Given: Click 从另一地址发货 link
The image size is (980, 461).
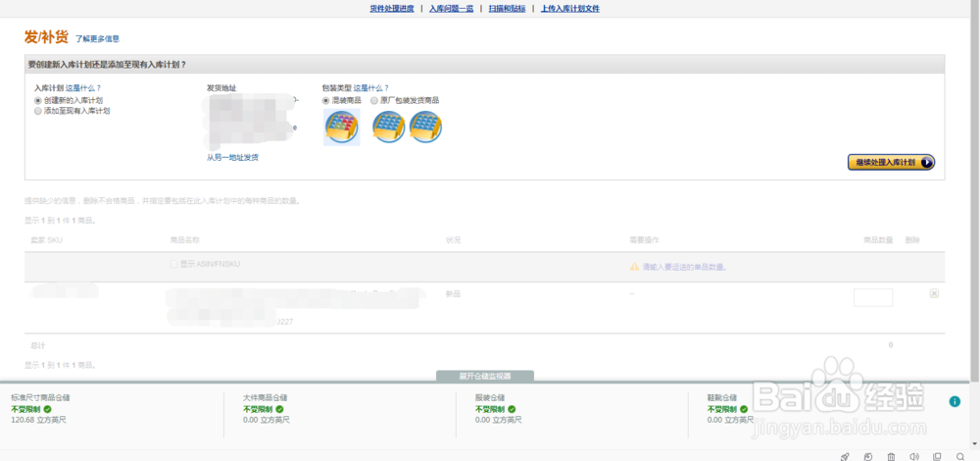Looking at the screenshot, I should (232, 158).
